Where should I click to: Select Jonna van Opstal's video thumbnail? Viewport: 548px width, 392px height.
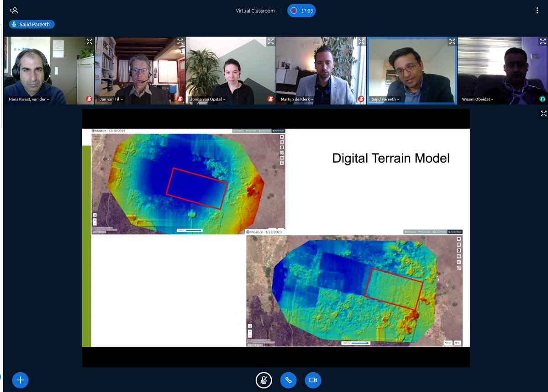tap(230, 70)
